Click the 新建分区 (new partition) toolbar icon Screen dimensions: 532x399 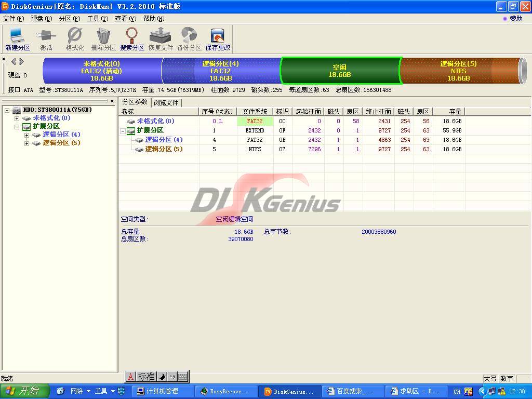18,39
